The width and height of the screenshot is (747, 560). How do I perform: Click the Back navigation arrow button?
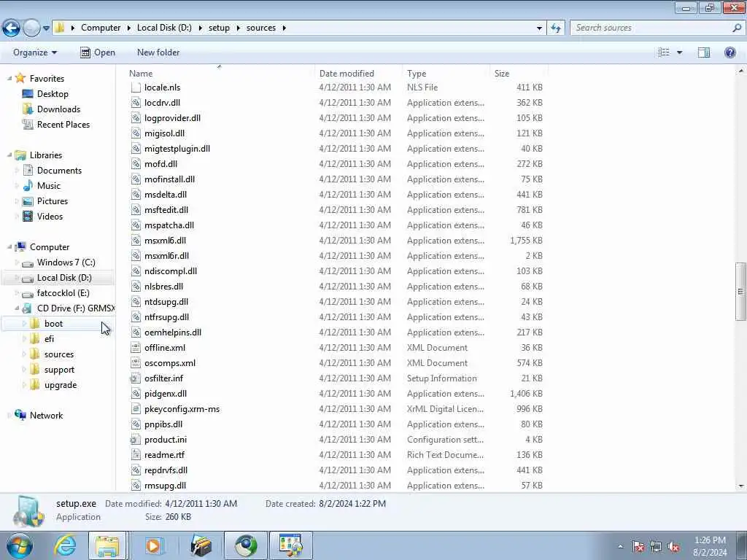pos(12,28)
